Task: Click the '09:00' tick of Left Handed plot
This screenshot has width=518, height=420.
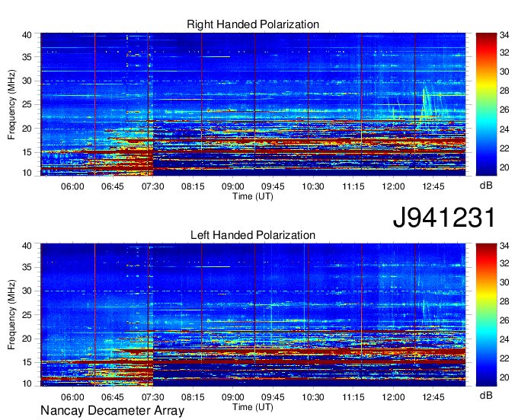Action: click(233, 397)
